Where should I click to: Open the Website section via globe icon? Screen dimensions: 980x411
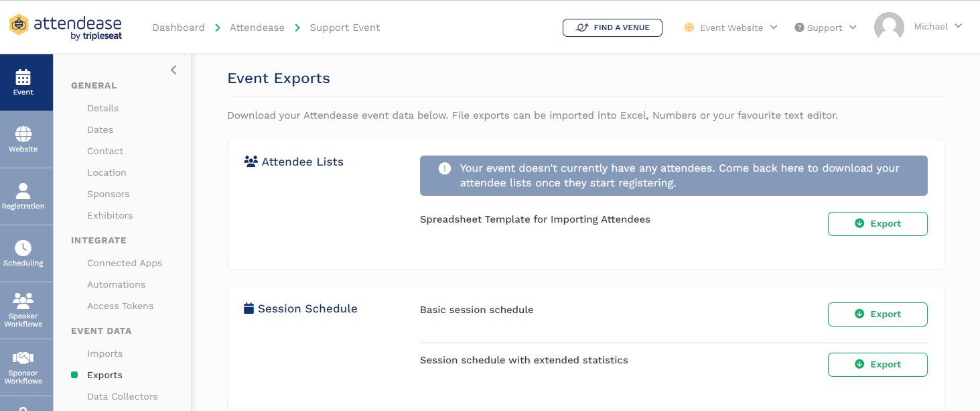[x=22, y=135]
